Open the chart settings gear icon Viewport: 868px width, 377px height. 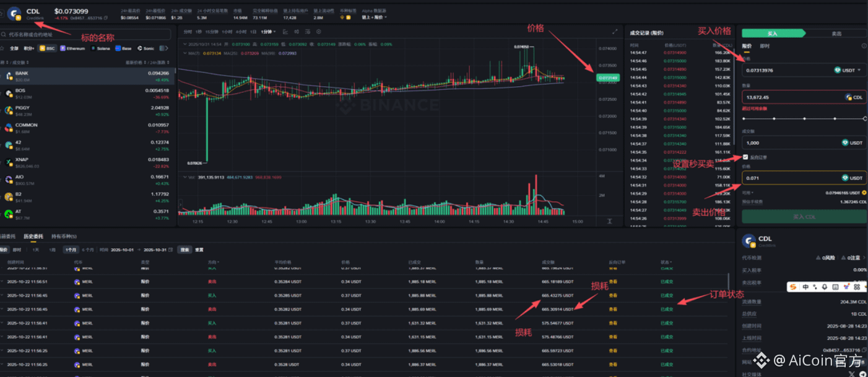319,32
